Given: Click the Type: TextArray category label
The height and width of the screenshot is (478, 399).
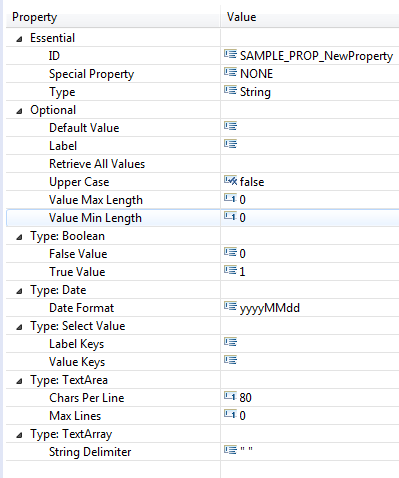Looking at the screenshot, I should [71, 434].
